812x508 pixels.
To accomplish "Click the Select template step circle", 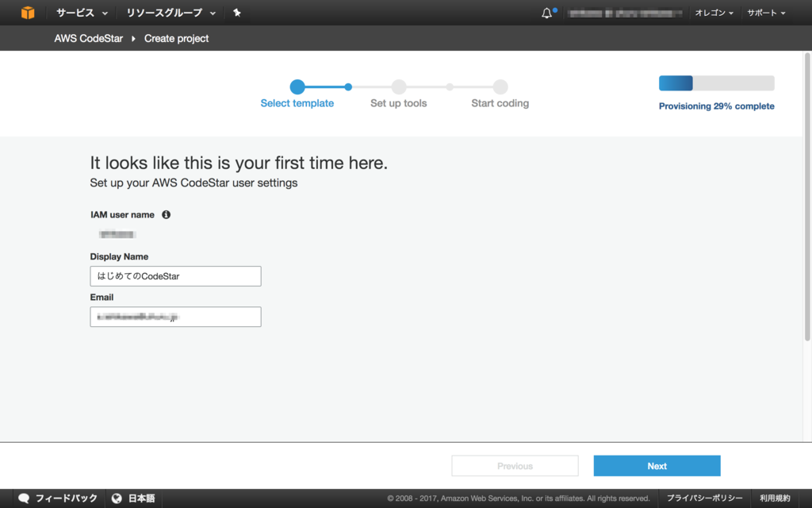I will coord(297,87).
